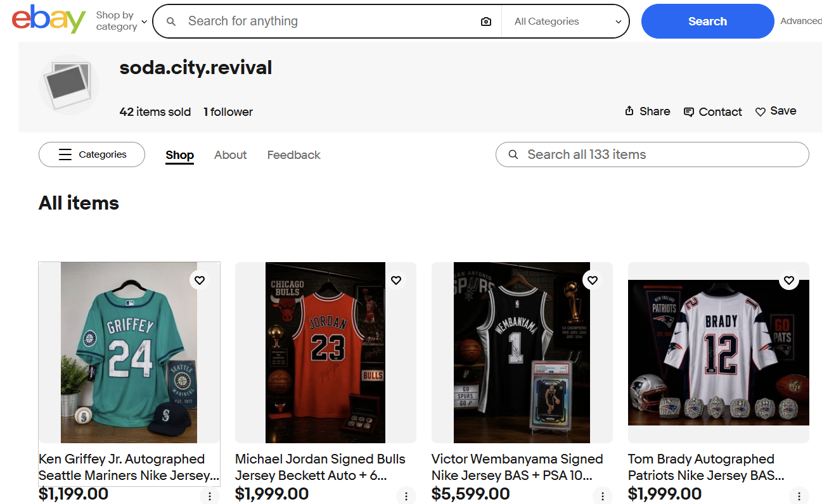Switch to the Shop tab

tap(180, 155)
